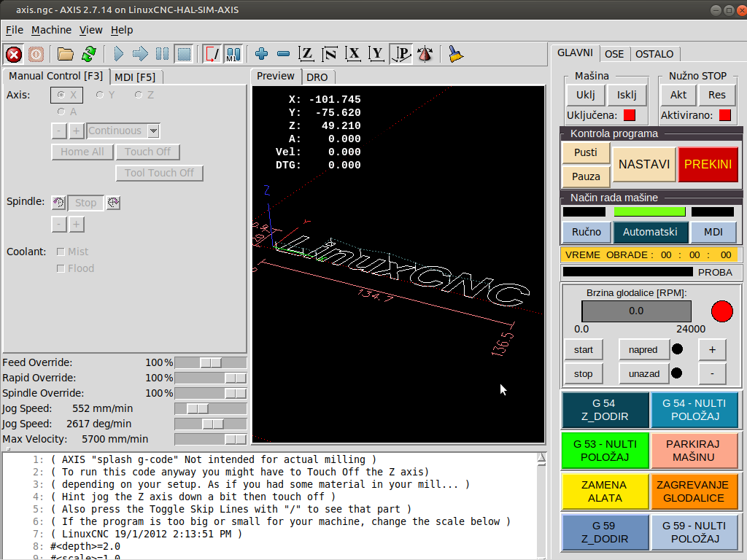Viewport: 747px width, 560px height.
Task: Stop execution with the toolbar stop icon
Action: (x=185, y=54)
